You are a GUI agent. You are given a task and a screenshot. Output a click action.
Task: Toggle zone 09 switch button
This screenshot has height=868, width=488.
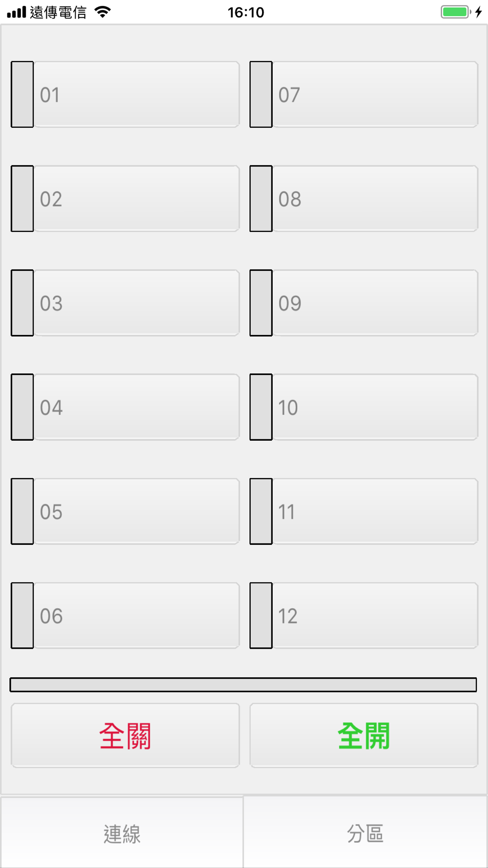[375, 303]
